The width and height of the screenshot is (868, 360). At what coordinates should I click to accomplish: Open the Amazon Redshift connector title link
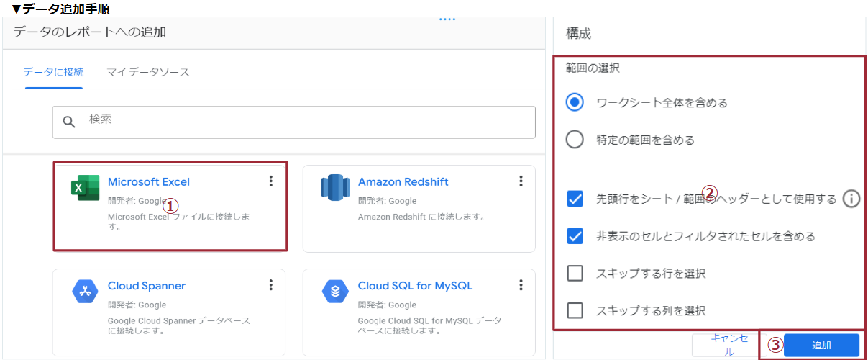403,182
